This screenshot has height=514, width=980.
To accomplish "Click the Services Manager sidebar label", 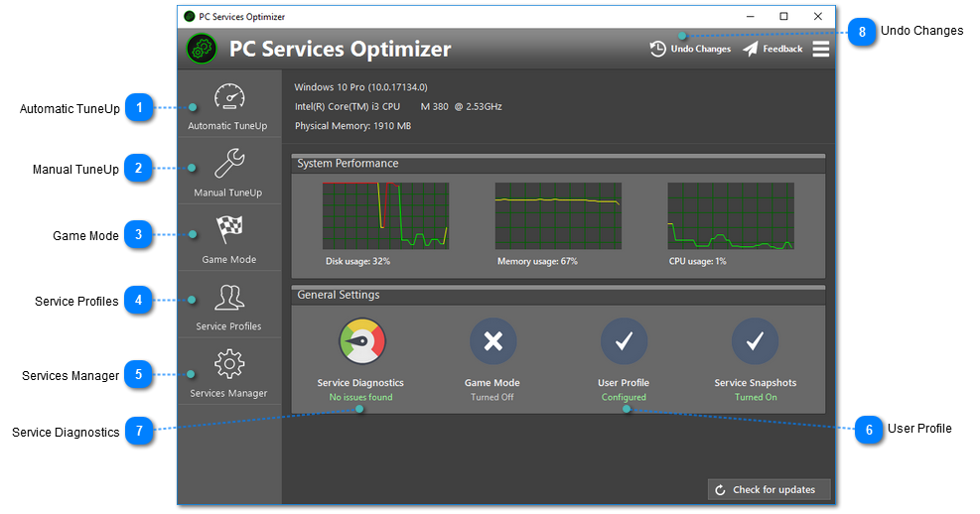I will click(x=228, y=393).
